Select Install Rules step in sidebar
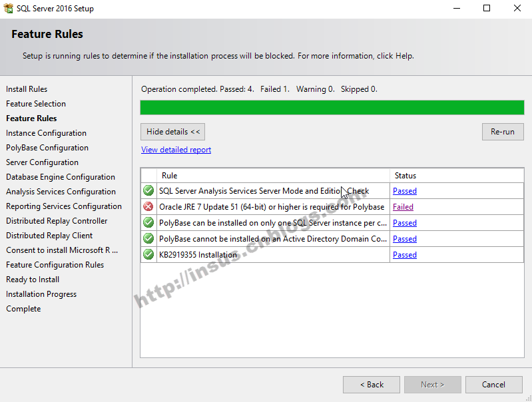532x402 pixels. (x=27, y=89)
